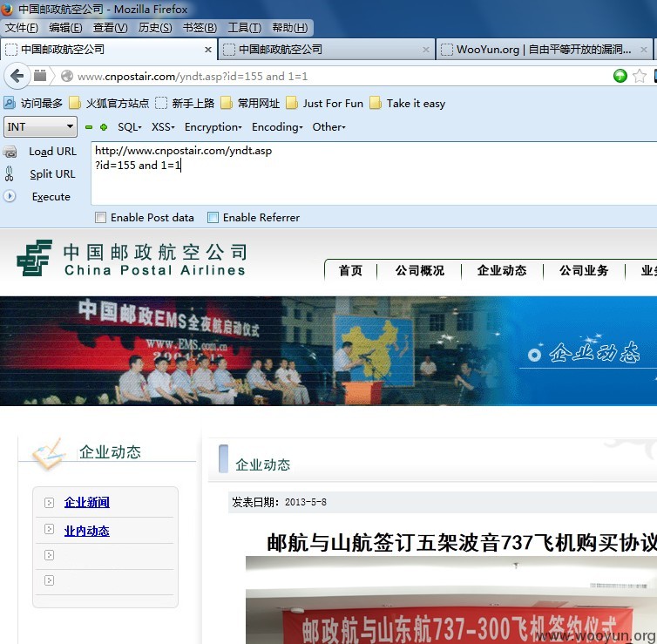
Task: Expand the SQL menu in HackBar
Action: pos(130,127)
